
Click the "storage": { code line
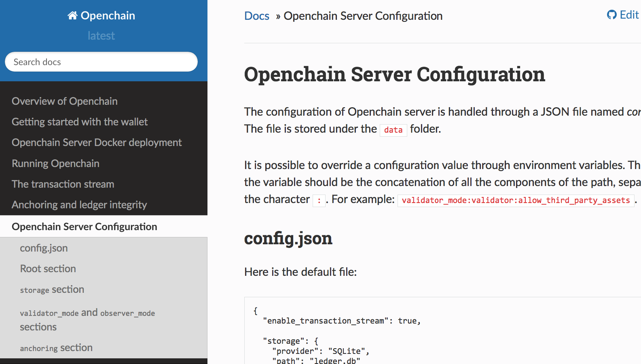tap(291, 341)
